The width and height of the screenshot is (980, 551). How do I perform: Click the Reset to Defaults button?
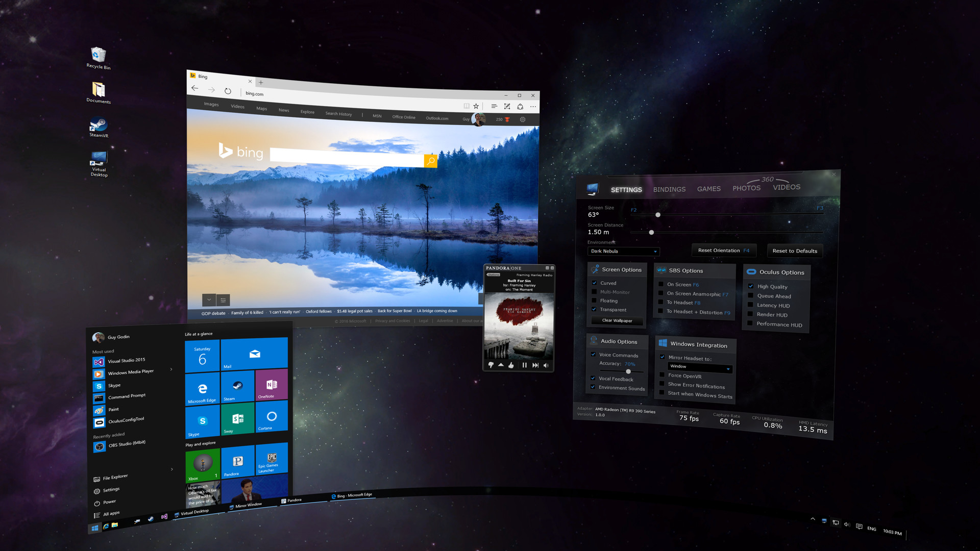[x=796, y=251]
